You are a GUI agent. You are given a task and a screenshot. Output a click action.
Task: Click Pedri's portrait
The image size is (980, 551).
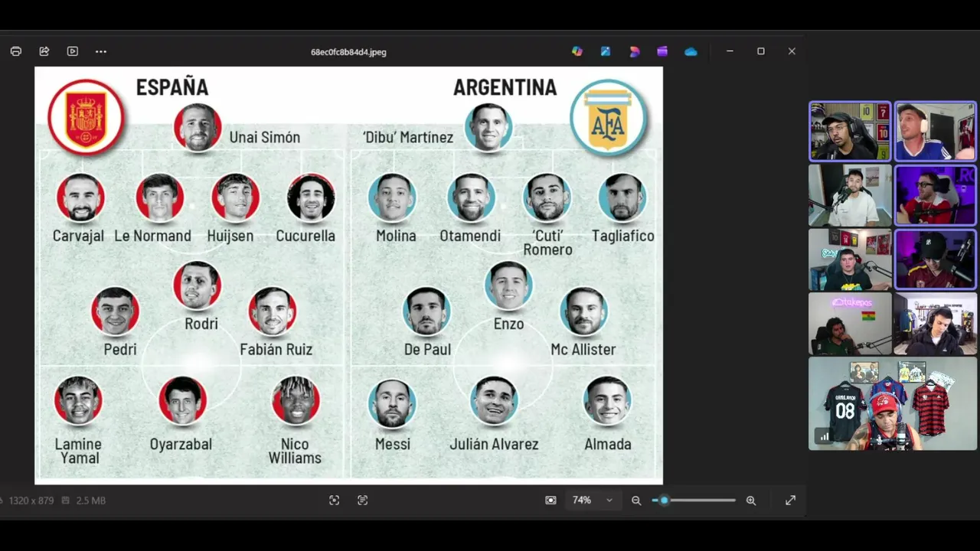(116, 311)
